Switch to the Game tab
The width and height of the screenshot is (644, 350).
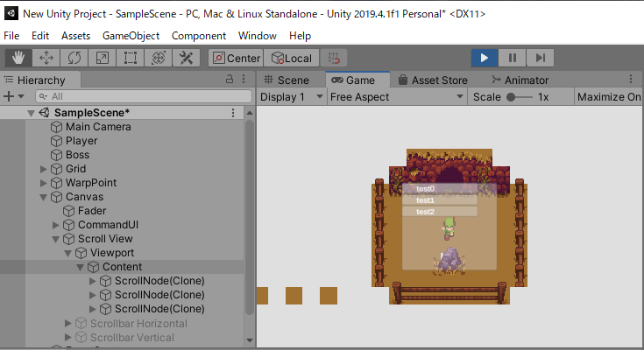tap(357, 80)
